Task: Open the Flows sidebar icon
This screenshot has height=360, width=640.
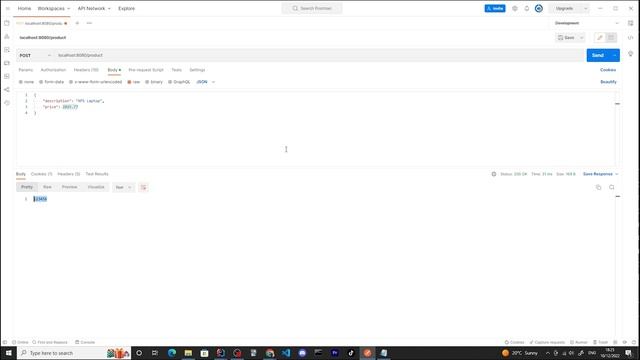Action: coord(7,89)
